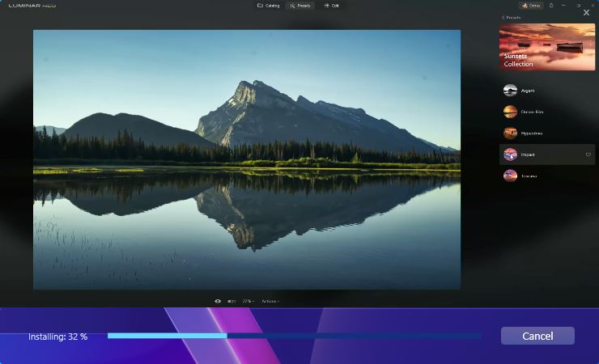Screen dimensions: 599x364
Task: Open the Catalog tab
Action: (x=268, y=6)
